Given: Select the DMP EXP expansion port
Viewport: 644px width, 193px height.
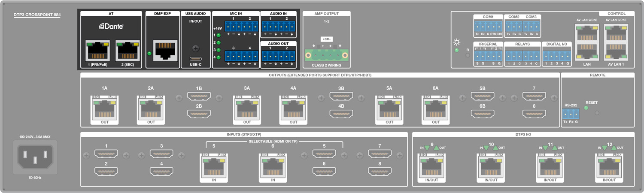Looking at the screenshot, I should click(x=165, y=51).
